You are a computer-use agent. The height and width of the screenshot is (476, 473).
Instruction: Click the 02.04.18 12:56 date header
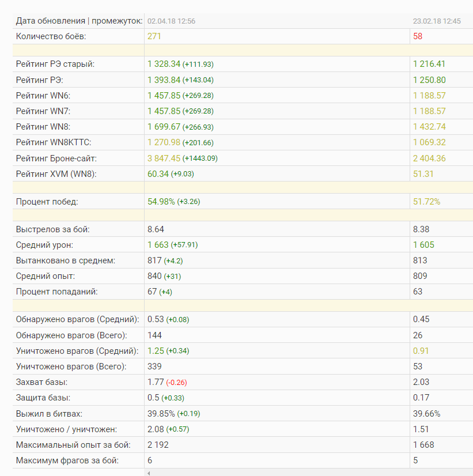172,21
